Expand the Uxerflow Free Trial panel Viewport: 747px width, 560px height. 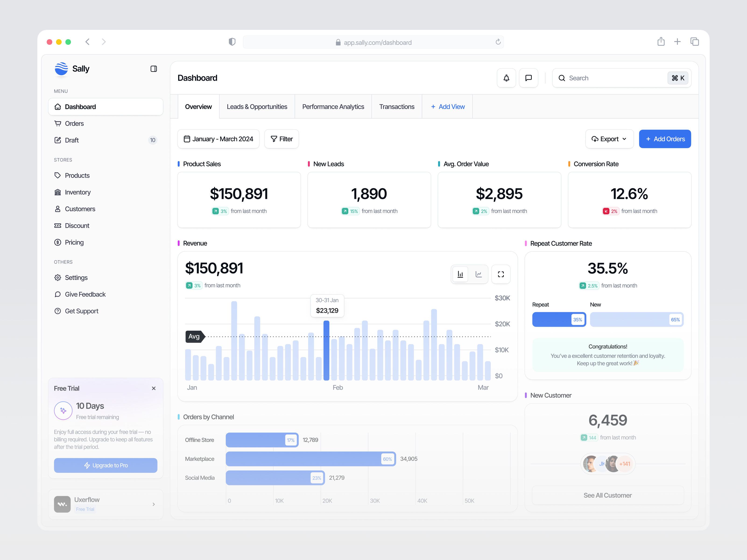(154, 504)
